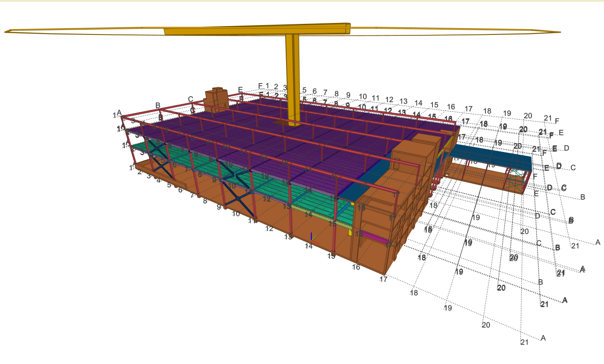The height and width of the screenshot is (364, 604).
Task: Select the brown rooftop block near grid C
Action: pos(216,97)
